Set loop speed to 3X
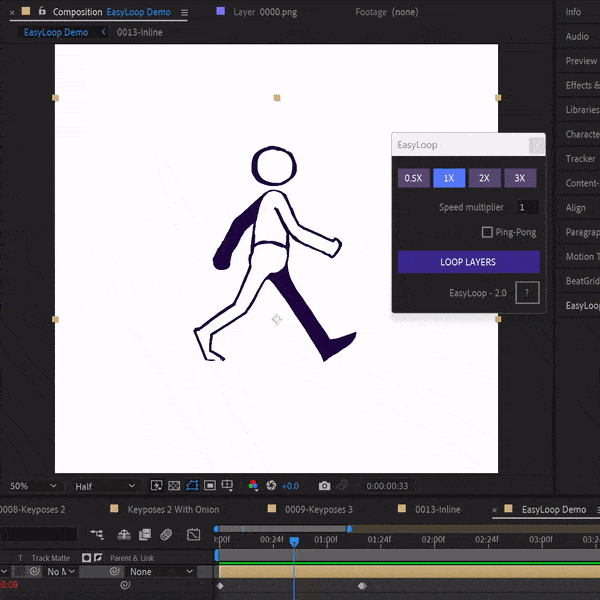 coord(520,178)
